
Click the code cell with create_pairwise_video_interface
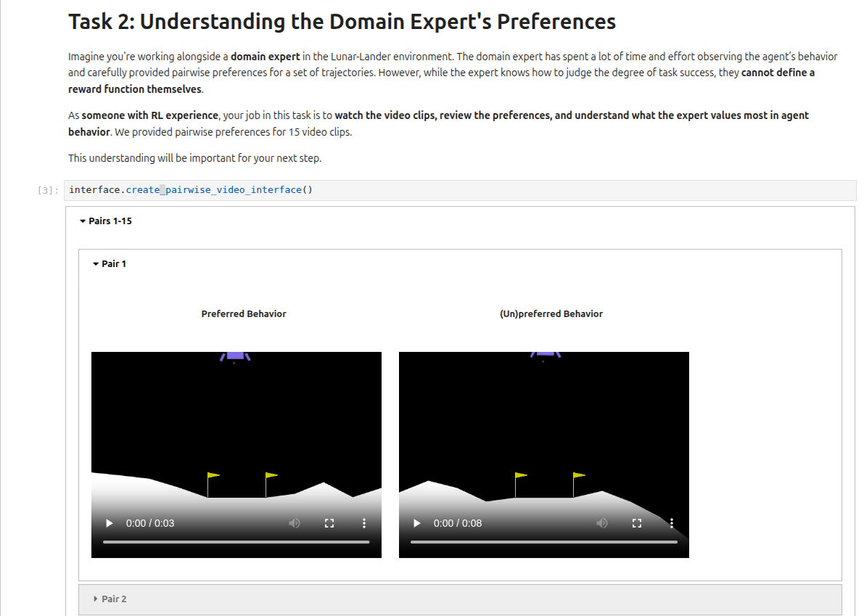point(460,190)
